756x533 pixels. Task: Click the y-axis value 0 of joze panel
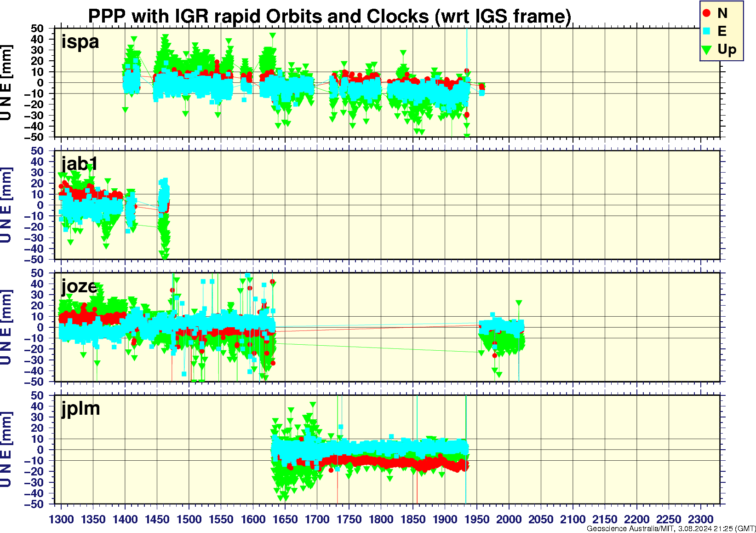[40, 328]
